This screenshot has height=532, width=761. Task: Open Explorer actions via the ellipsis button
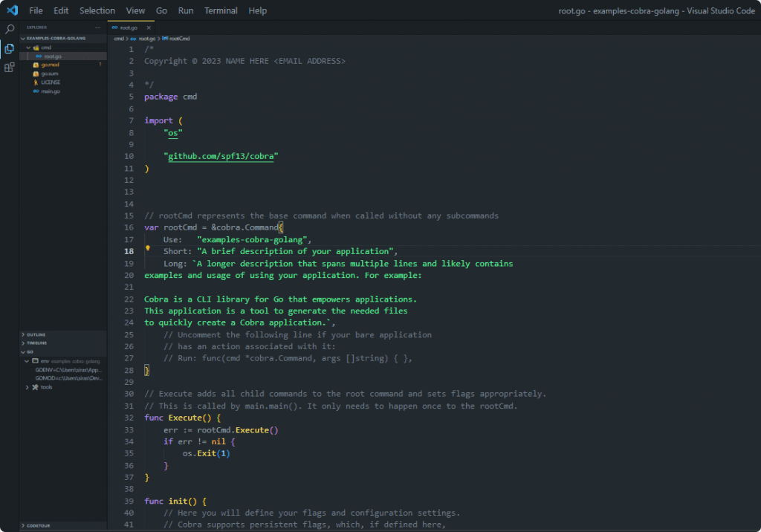pyautogui.click(x=97, y=28)
